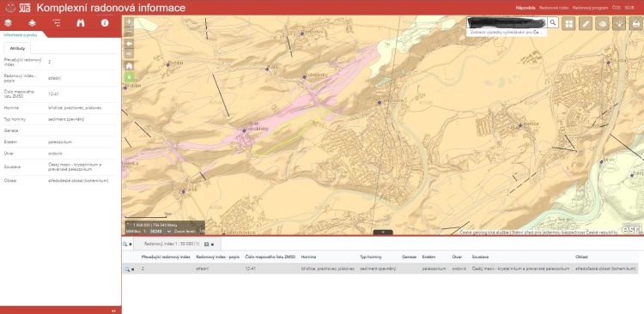Viewport: 644px width, 314px height.
Task: Open the basemap gallery grid tool
Action: coord(568,24)
